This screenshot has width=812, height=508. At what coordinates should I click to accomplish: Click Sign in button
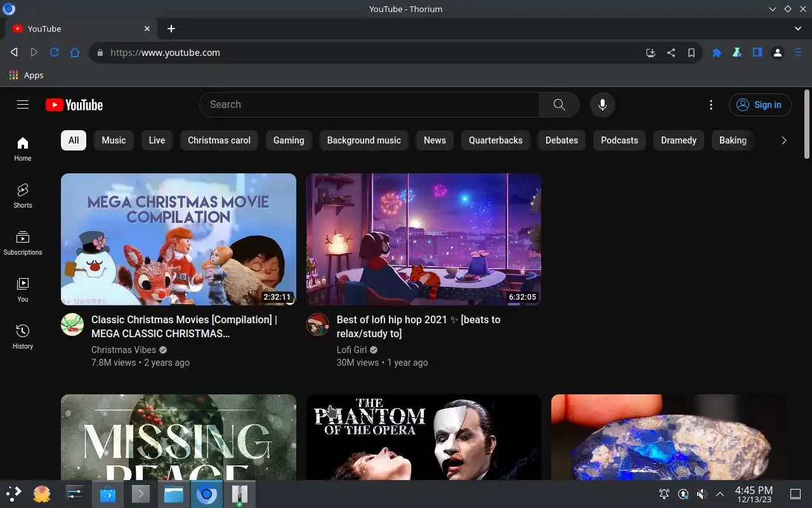tap(760, 105)
